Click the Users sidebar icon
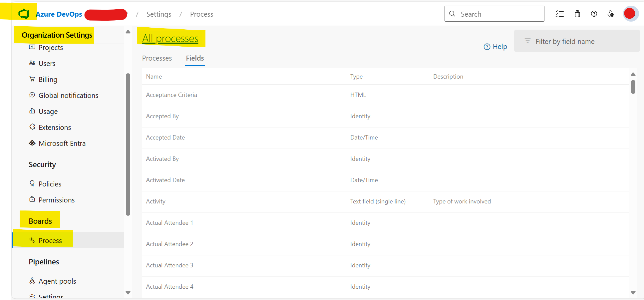Viewport: 644px width, 300px height. point(32,63)
